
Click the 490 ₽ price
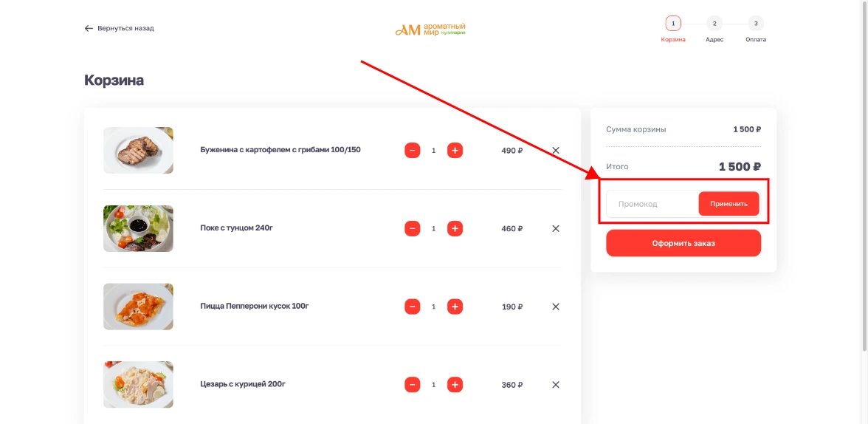pyautogui.click(x=512, y=151)
